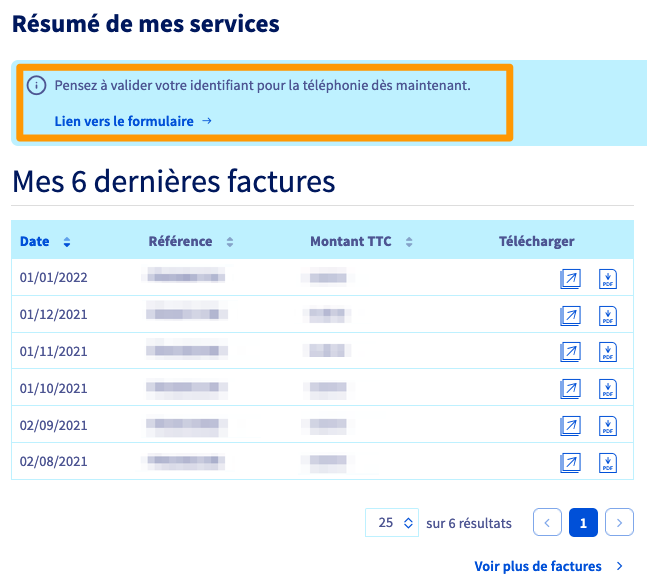Screen dimensions: 647x583
Task: Select the 02/09/2021 date cell
Action: click(x=54, y=425)
